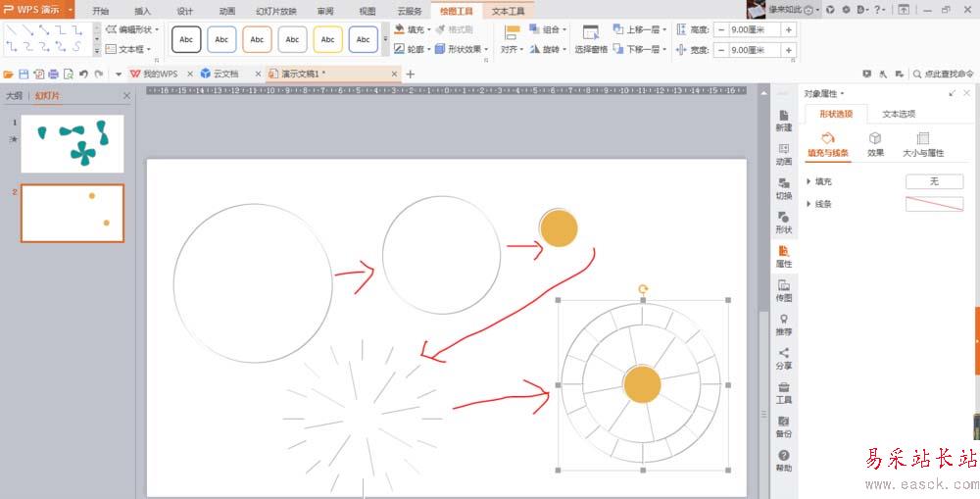Select slide 1 thumbnail
This screenshot has height=499, width=980.
[x=73, y=144]
